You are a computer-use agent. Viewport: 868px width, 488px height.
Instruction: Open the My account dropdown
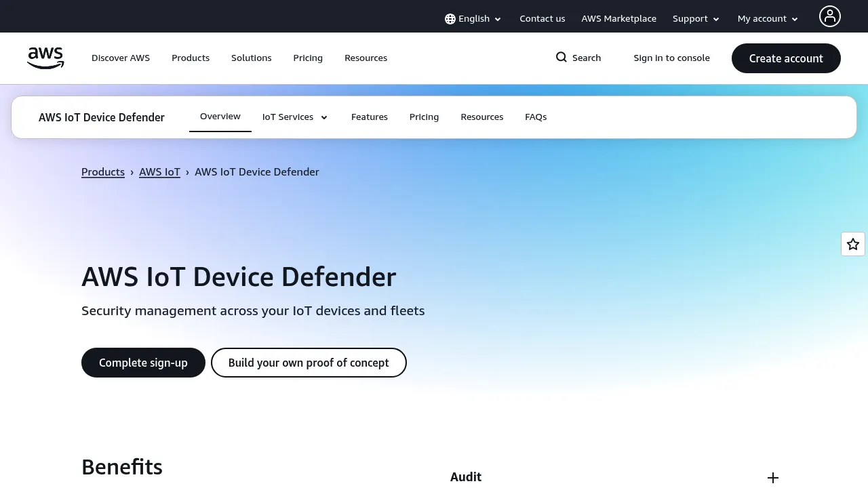coord(768,19)
